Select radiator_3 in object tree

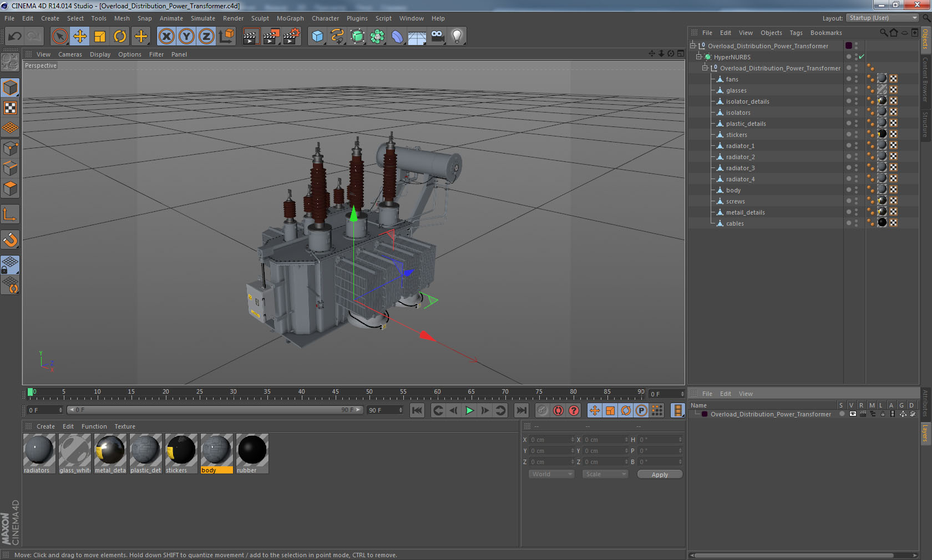pyautogui.click(x=740, y=168)
